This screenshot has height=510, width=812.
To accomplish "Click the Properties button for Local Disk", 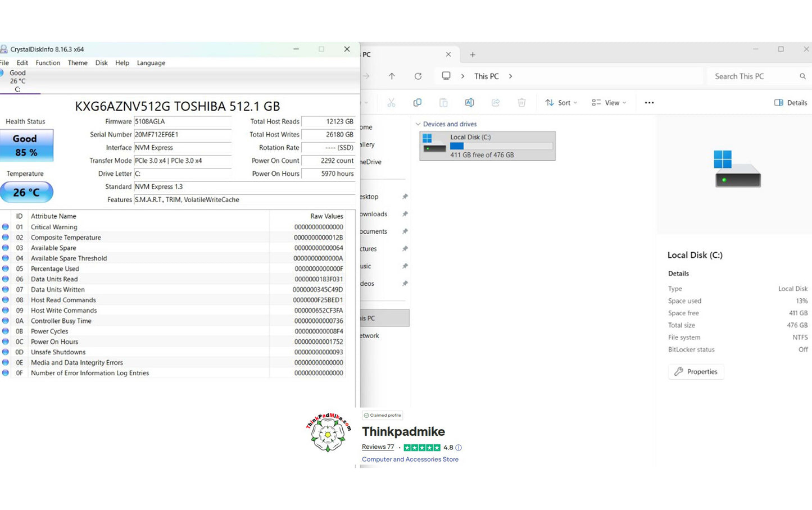I will point(696,372).
